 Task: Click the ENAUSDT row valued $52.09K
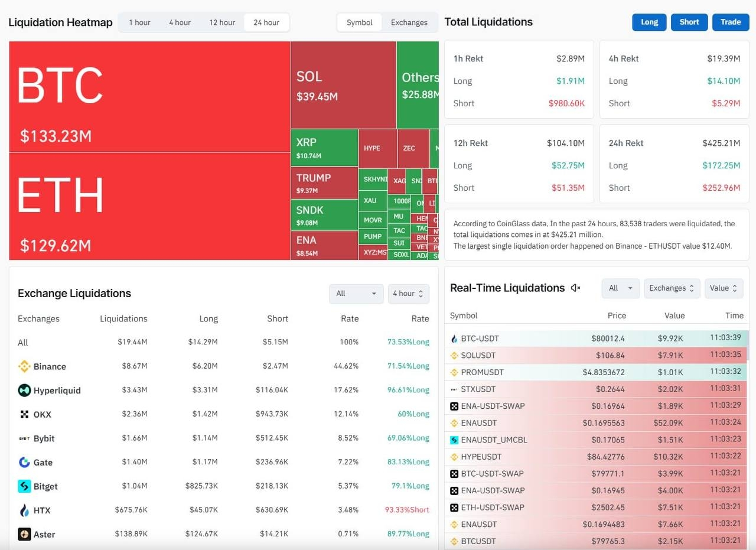click(x=597, y=423)
